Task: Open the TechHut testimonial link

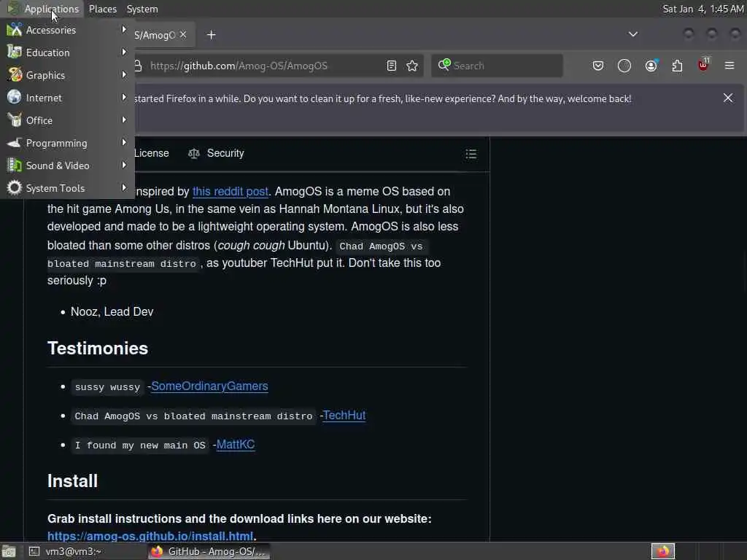Action: [344, 415]
